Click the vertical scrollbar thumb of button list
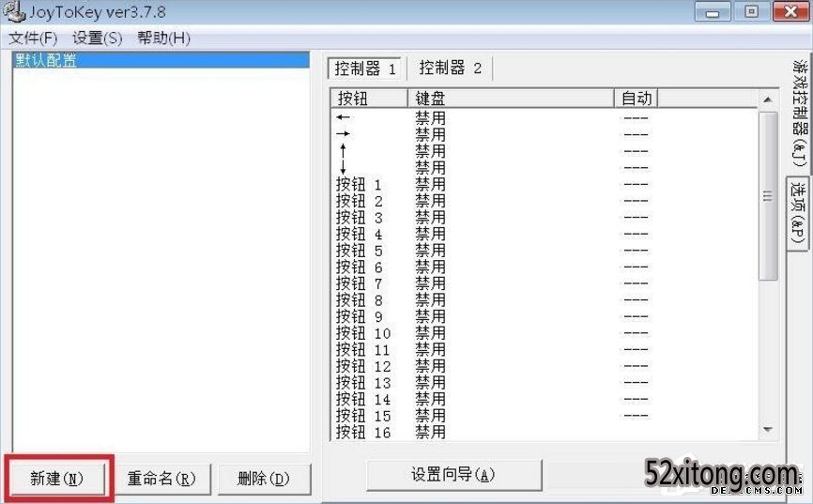The image size is (813, 504). coord(768,196)
